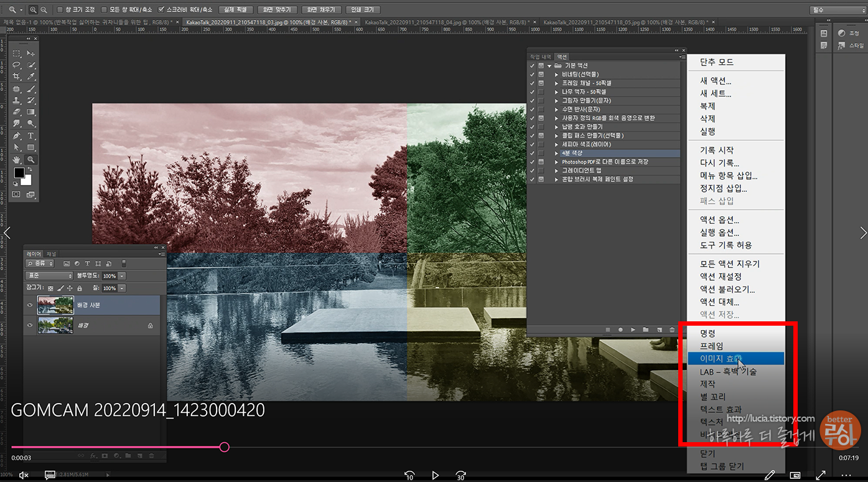Open the 종류 layer filter dropdown
This screenshot has width=868, height=482.
click(40, 263)
